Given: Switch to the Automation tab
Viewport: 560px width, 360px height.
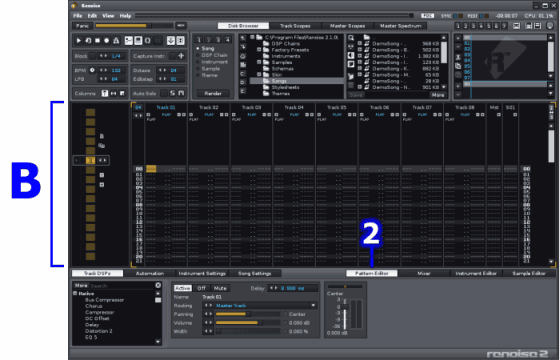Looking at the screenshot, I should tap(150, 273).
